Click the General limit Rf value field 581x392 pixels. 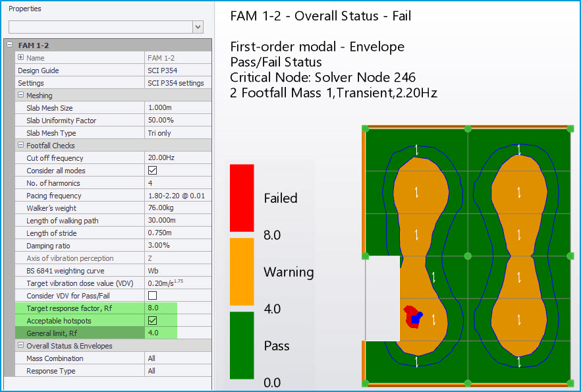pos(178,333)
